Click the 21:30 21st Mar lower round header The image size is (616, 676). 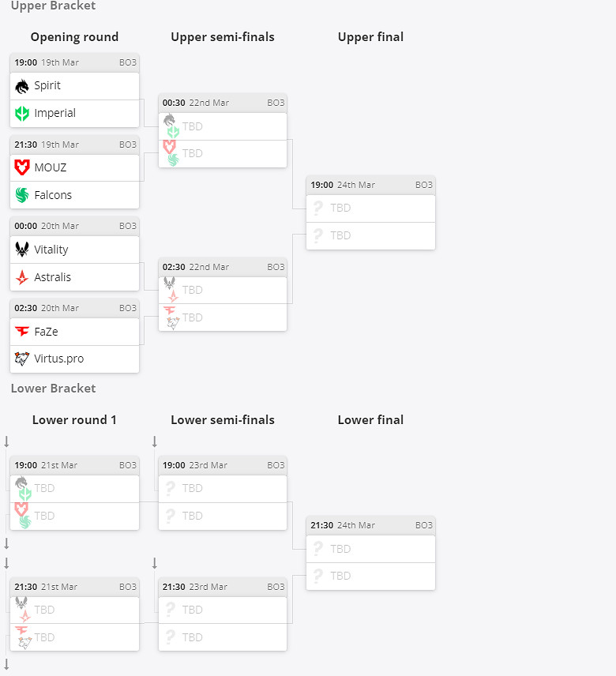tap(74, 587)
